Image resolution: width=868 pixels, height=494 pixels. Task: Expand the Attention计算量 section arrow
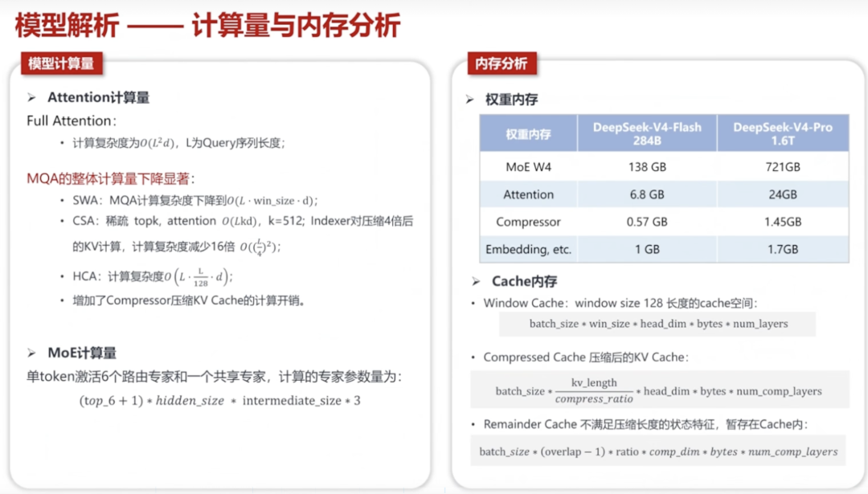click(31, 97)
